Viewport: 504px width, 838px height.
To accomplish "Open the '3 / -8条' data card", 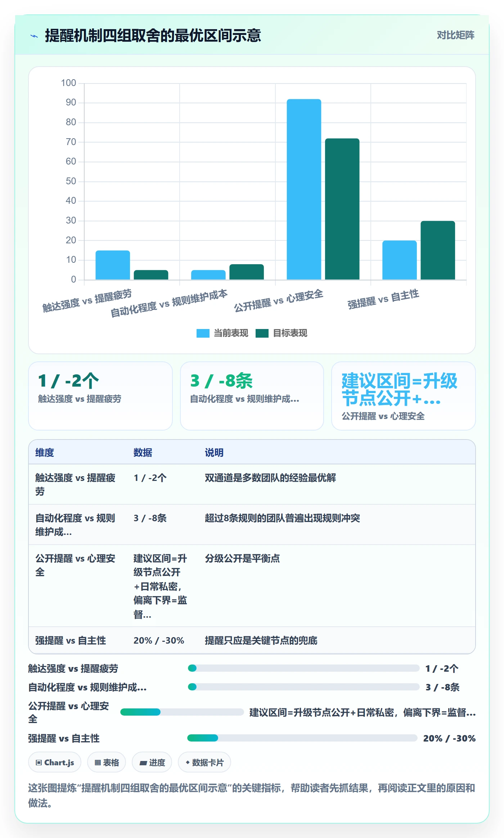I will [x=252, y=396].
